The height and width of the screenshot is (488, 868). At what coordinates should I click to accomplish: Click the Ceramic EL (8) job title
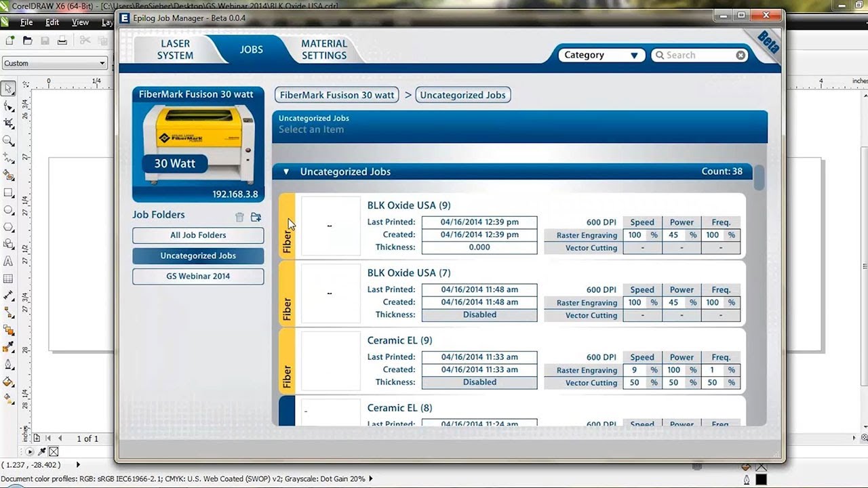(x=399, y=408)
